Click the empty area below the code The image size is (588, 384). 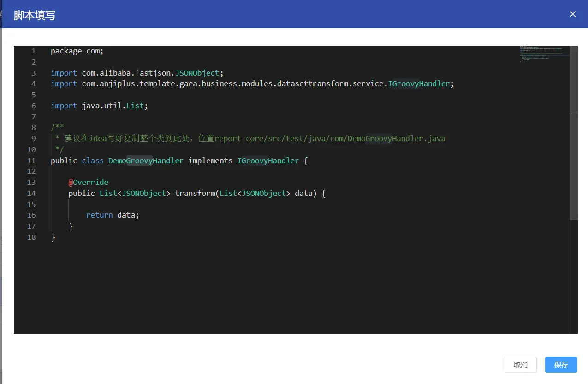click(277, 290)
